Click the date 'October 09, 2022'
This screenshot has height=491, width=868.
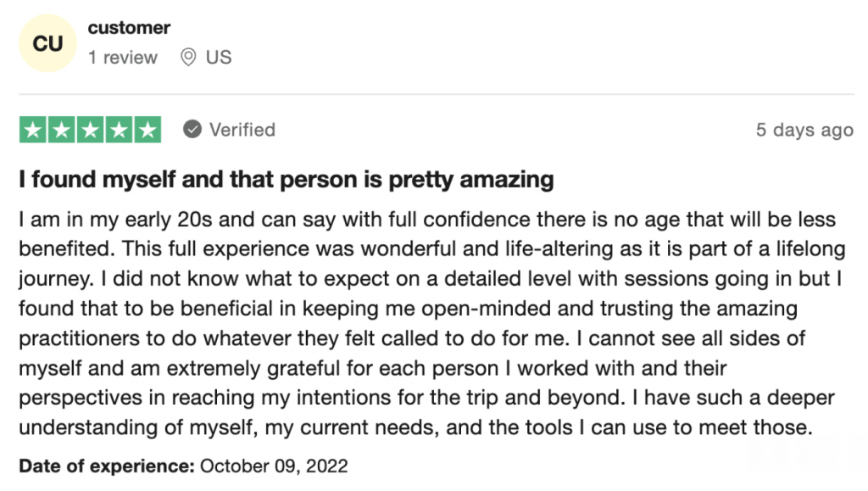point(274,466)
